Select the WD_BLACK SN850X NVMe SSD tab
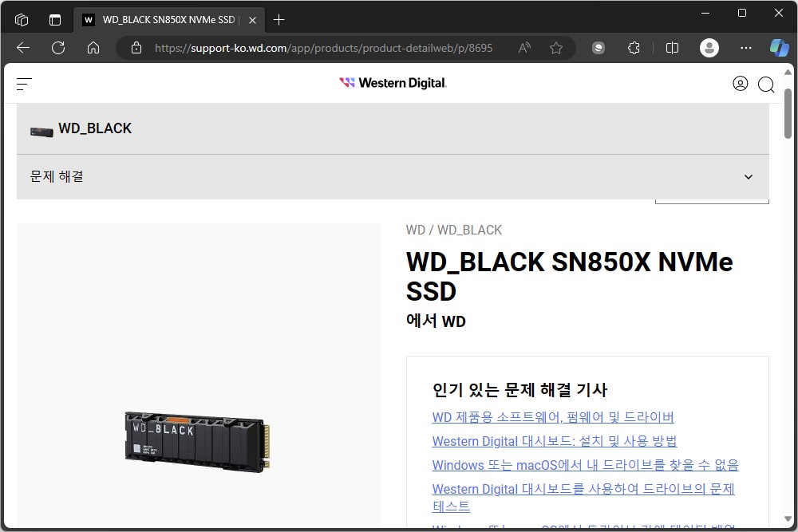 point(168,20)
